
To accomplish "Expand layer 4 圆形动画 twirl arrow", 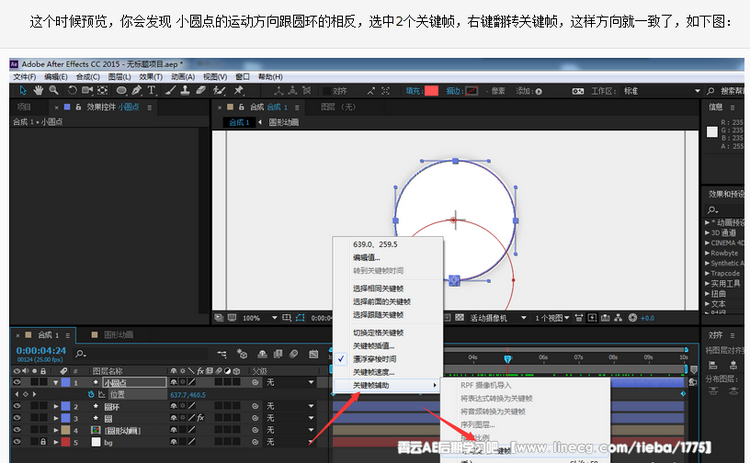I will coord(56,430).
